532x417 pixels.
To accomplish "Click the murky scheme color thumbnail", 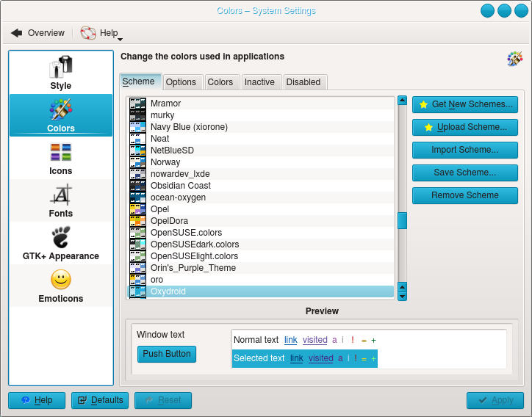I will [137, 115].
